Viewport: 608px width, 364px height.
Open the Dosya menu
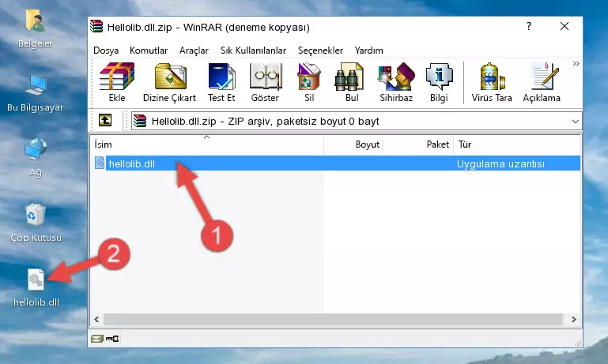pyautogui.click(x=106, y=51)
